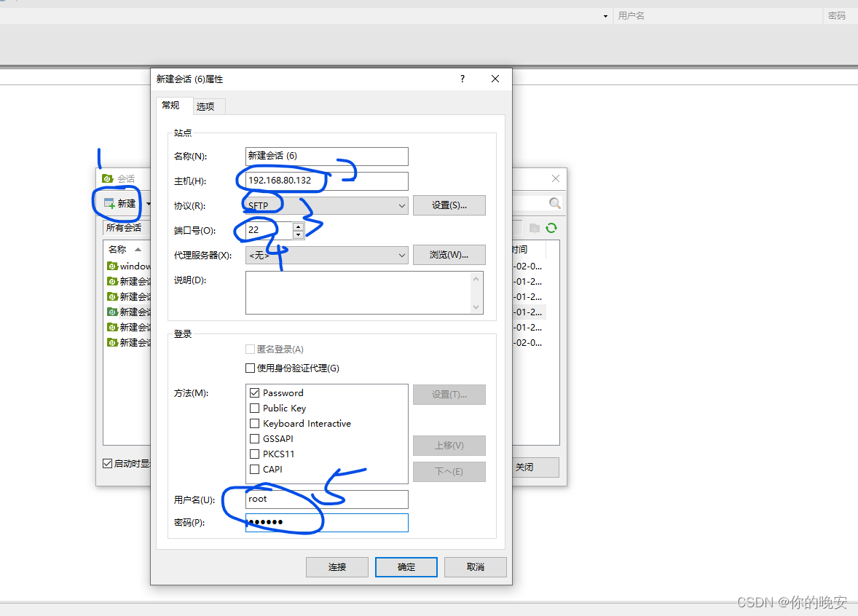858x616 pixels.
Task: Increase port number with the up stepper arrow
Action: tap(298, 226)
